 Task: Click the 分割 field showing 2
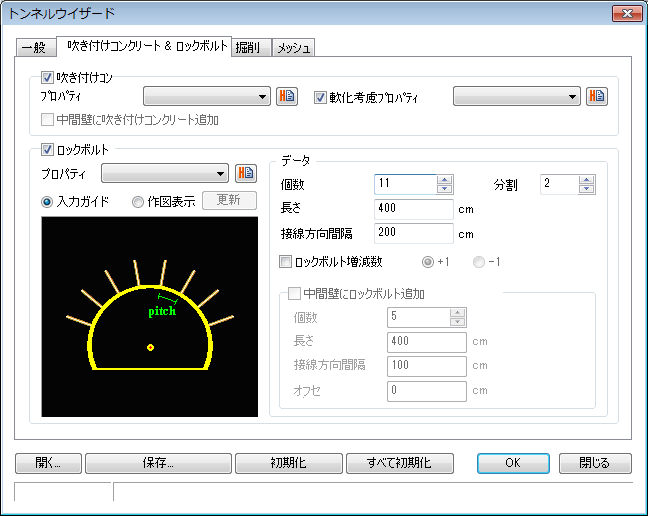tap(560, 184)
